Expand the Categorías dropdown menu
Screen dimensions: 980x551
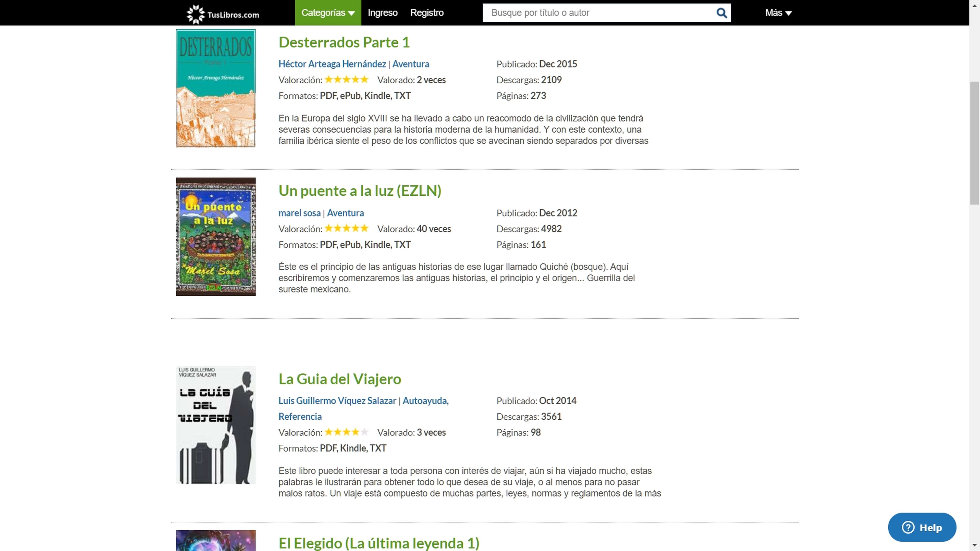[x=328, y=13]
